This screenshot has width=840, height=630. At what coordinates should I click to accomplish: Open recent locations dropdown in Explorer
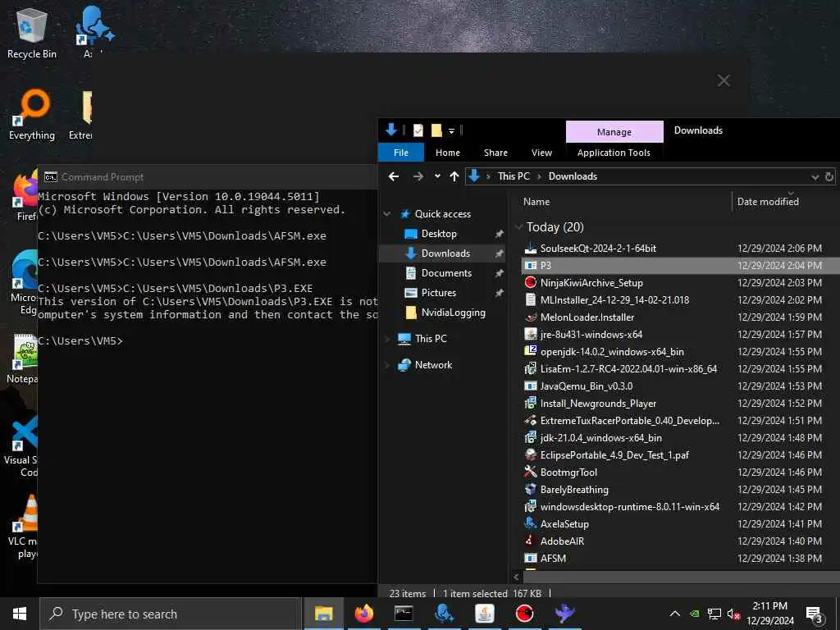[437, 176]
